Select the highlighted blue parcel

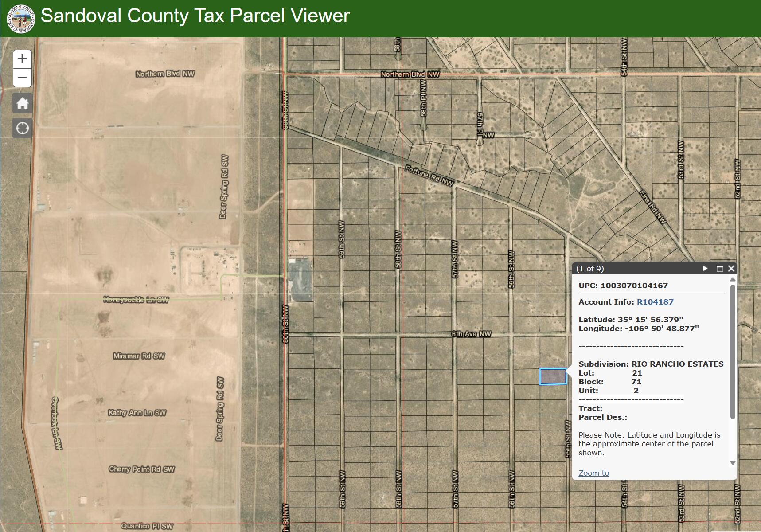click(x=553, y=376)
